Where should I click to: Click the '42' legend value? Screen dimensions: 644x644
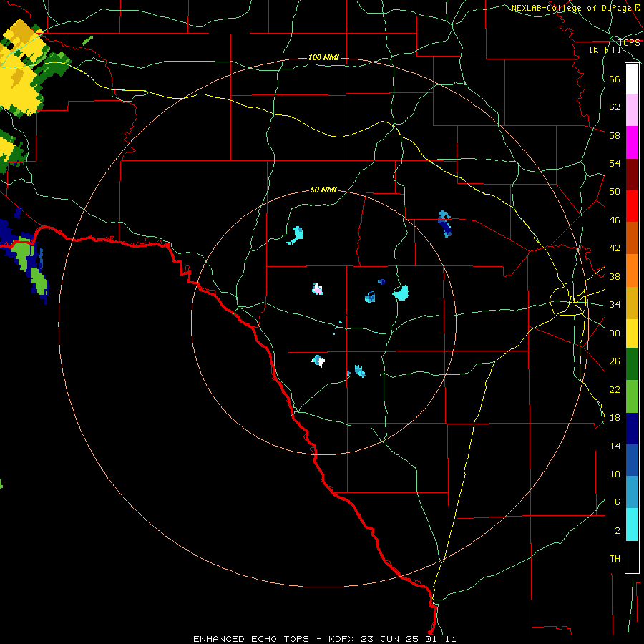click(x=615, y=248)
